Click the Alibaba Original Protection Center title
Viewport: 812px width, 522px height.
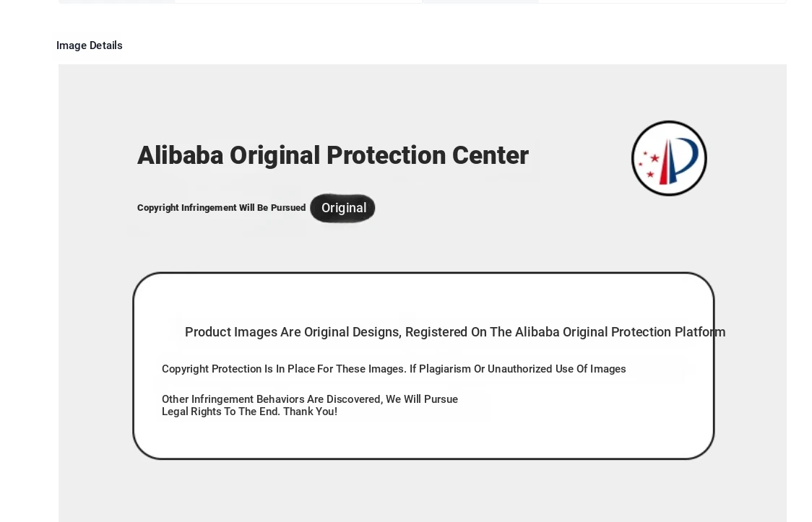pos(332,155)
